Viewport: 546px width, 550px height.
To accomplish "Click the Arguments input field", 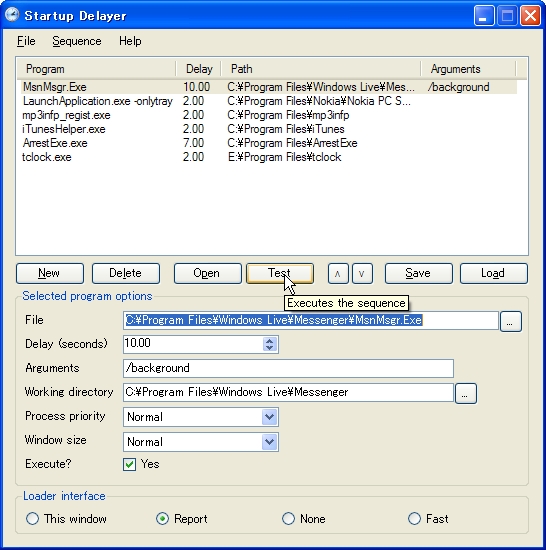I will coord(288,368).
